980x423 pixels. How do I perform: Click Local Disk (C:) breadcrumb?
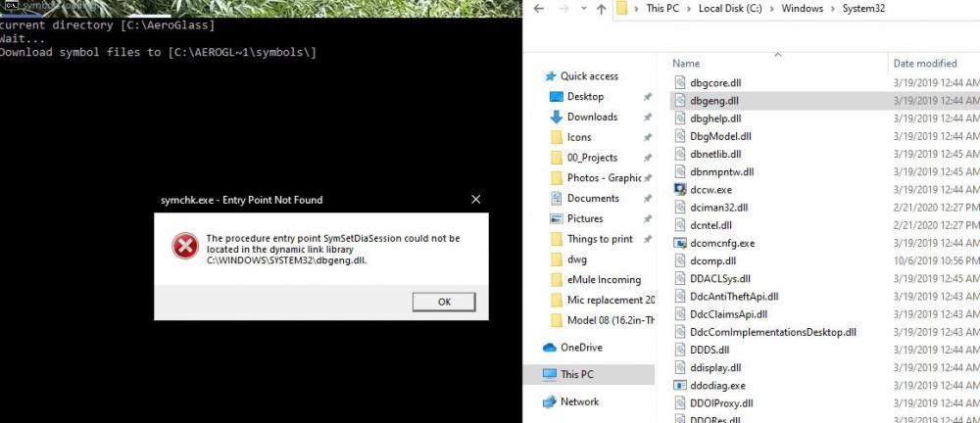[x=729, y=9]
